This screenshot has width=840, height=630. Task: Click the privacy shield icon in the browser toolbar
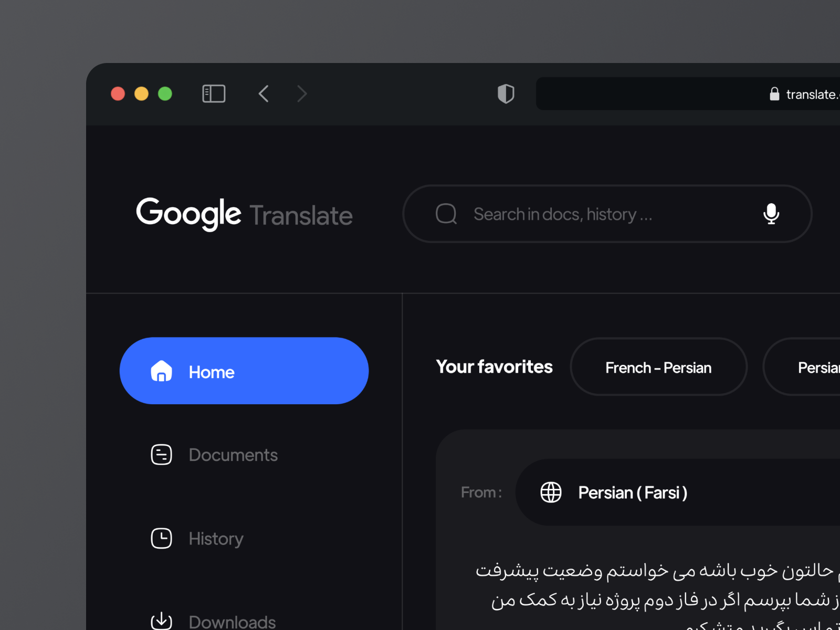506,93
